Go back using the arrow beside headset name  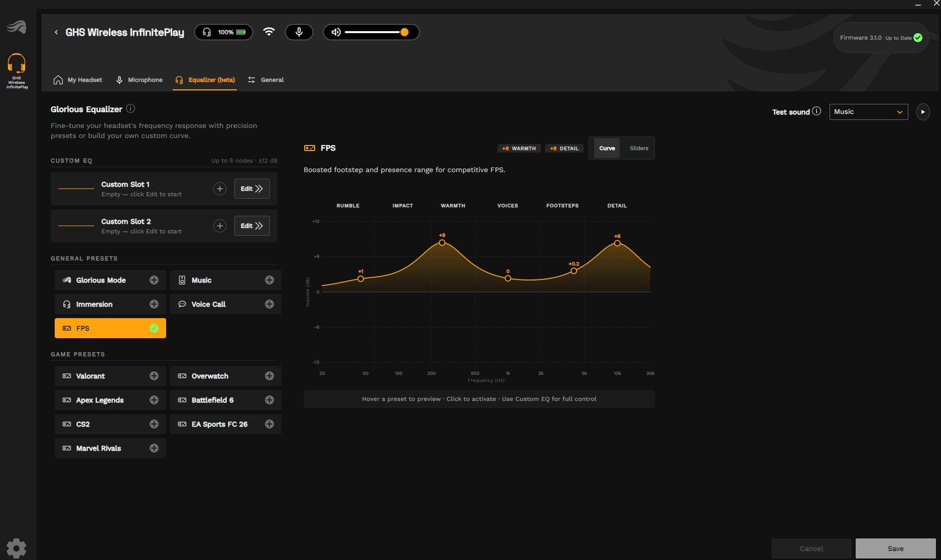[56, 32]
